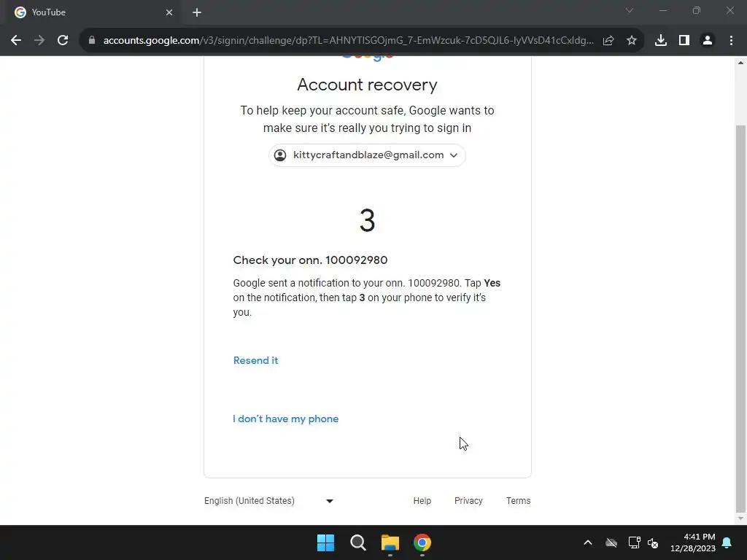Open the Chrome three-dot menu
The image size is (747, 560).
[731, 41]
